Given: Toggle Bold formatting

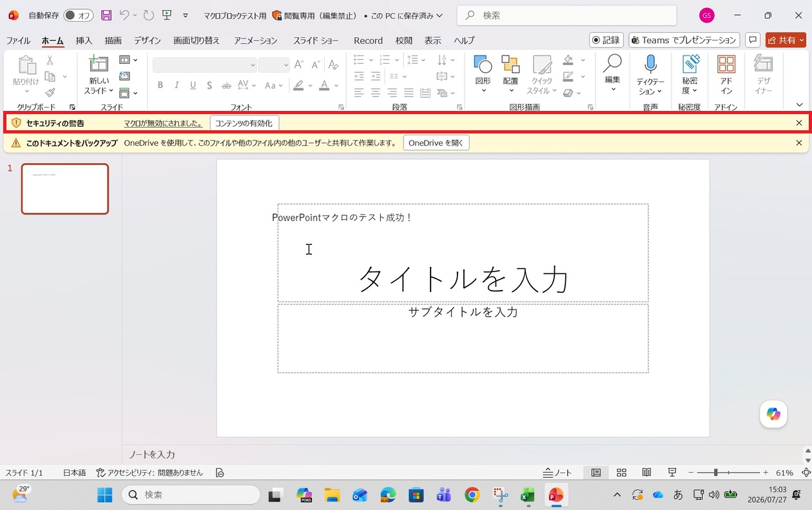Looking at the screenshot, I should (160, 85).
